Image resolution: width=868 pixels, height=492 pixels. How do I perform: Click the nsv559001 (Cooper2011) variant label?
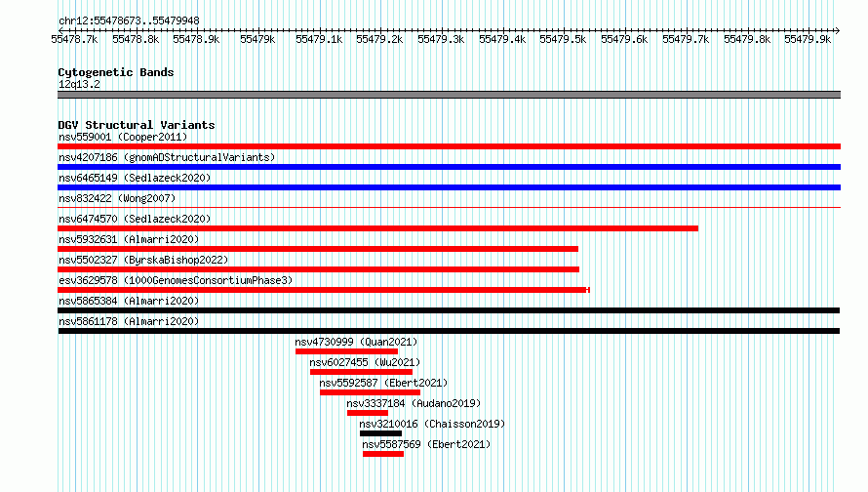click(123, 137)
